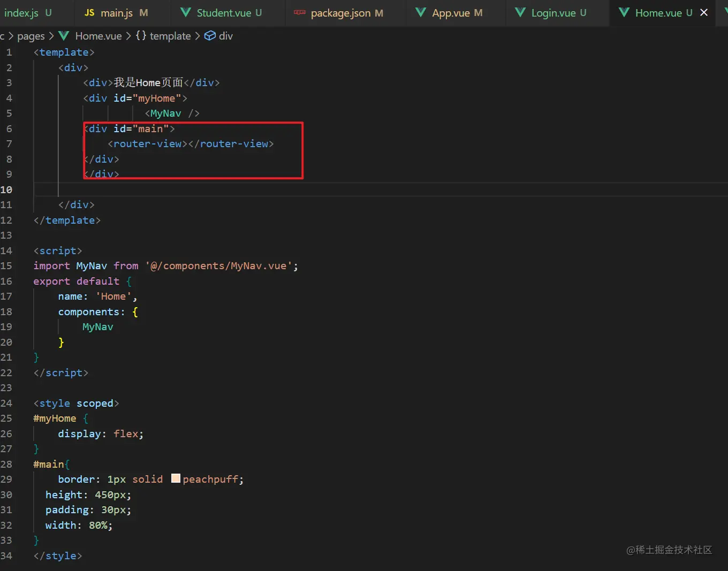
Task: Open the pages breadcrumb segment
Action: 31,36
